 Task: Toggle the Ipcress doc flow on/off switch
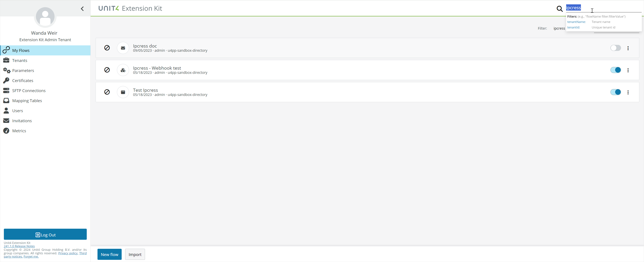pyautogui.click(x=615, y=48)
